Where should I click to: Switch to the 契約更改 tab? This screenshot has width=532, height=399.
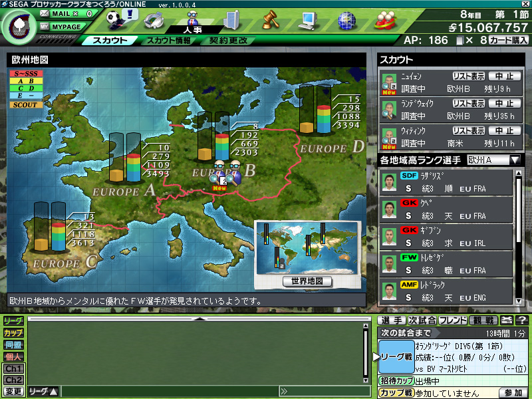(x=228, y=41)
